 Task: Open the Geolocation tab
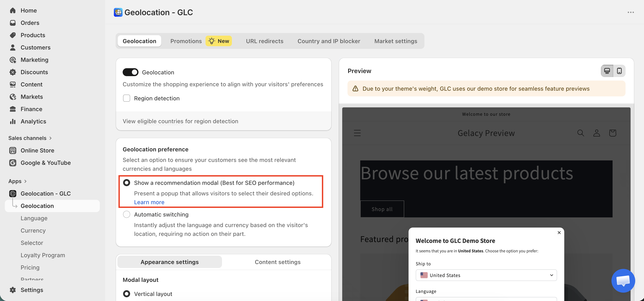139,41
